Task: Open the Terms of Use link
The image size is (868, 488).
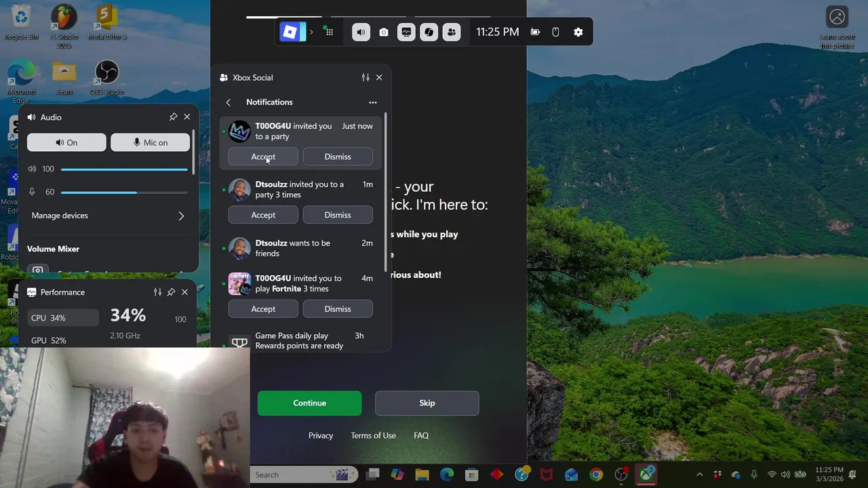Action: coord(373,436)
